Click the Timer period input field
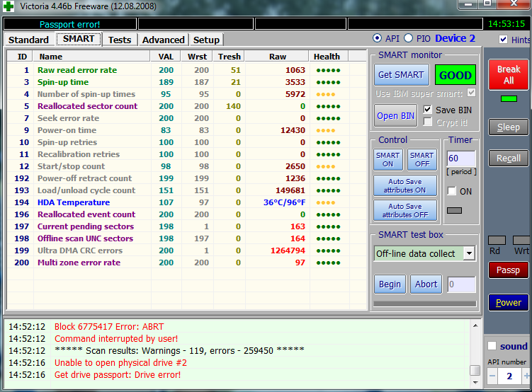532x392 pixels. [460, 158]
